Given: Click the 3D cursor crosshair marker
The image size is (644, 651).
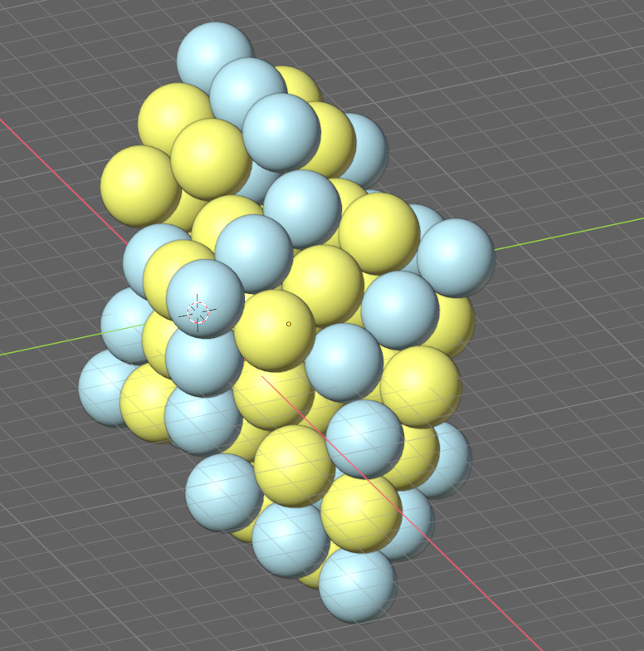Looking at the screenshot, I should (x=198, y=312).
